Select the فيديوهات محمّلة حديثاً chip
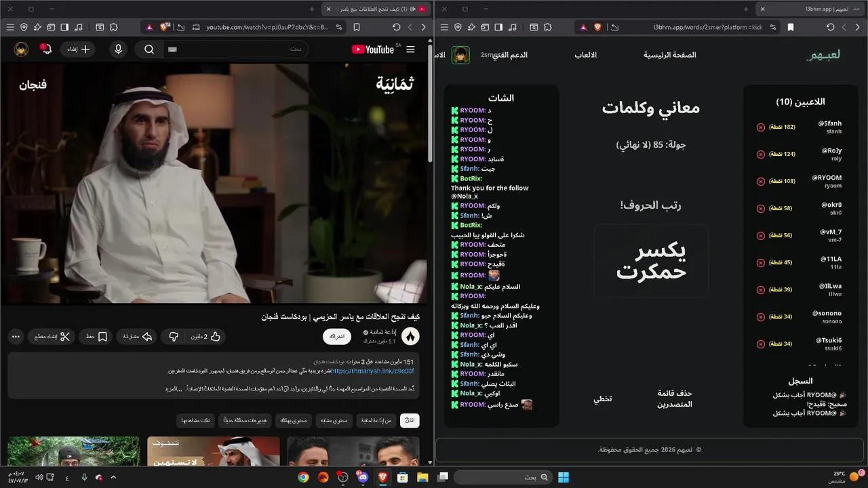868x488 pixels. [x=243, y=421]
